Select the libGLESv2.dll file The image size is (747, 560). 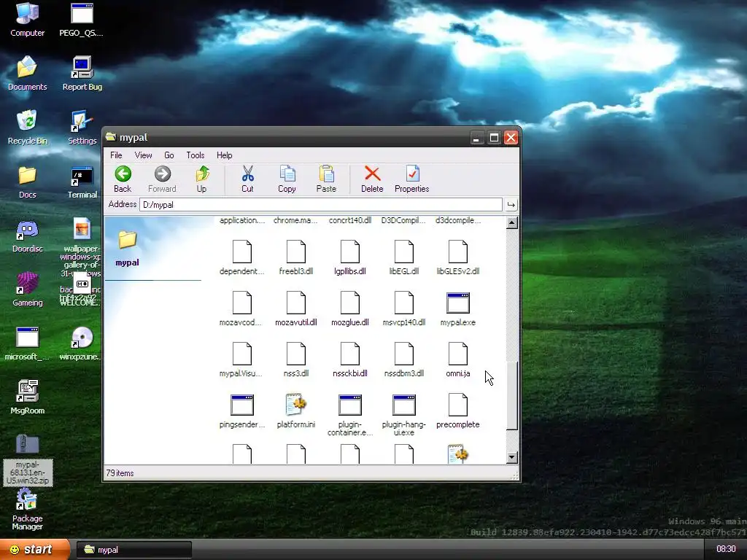pyautogui.click(x=458, y=257)
